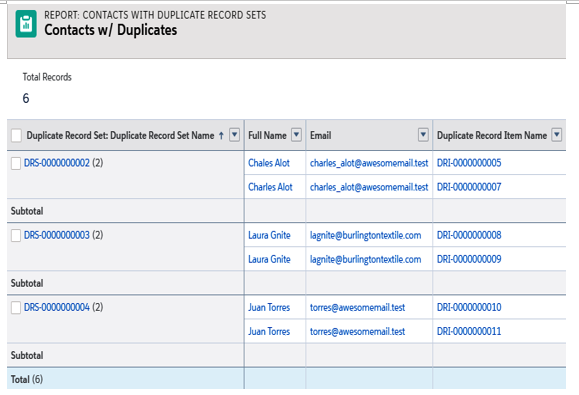Open duplicate item DRI-0000000009

tap(469, 259)
